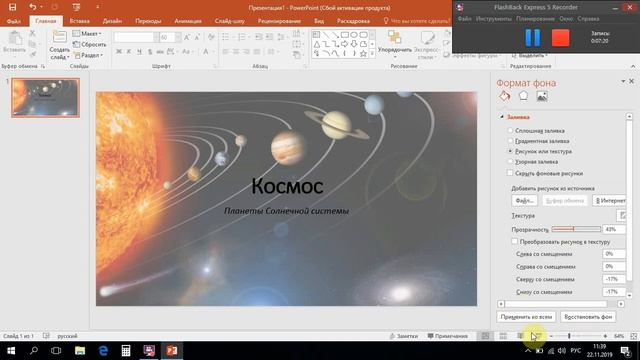Open Calculator from the taskbar
Viewport: 640px width, 360px height.
tap(126, 351)
